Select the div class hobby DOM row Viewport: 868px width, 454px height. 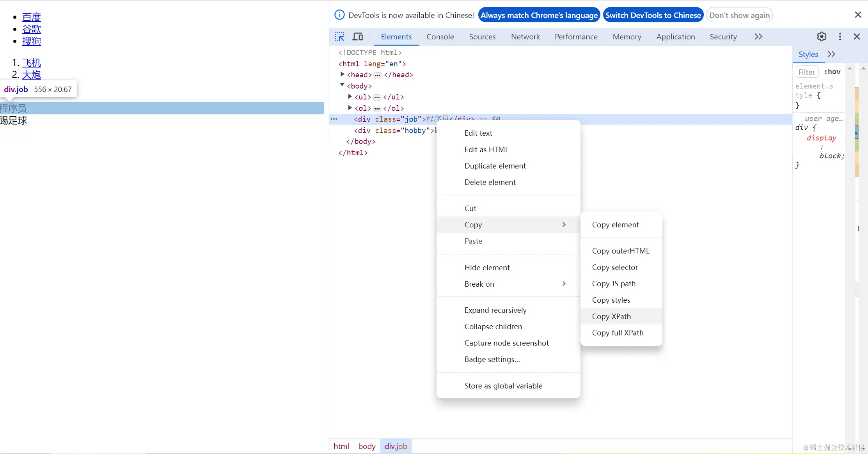click(395, 130)
